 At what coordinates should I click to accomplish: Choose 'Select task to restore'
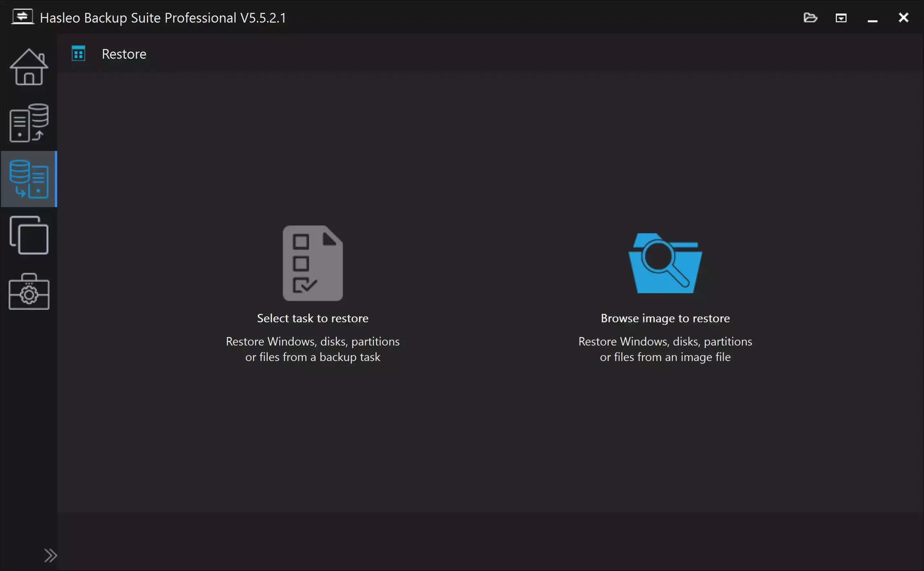coord(313,318)
